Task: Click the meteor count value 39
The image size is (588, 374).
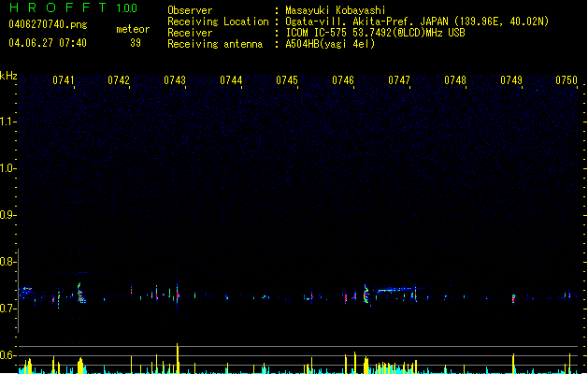Action: click(x=136, y=43)
